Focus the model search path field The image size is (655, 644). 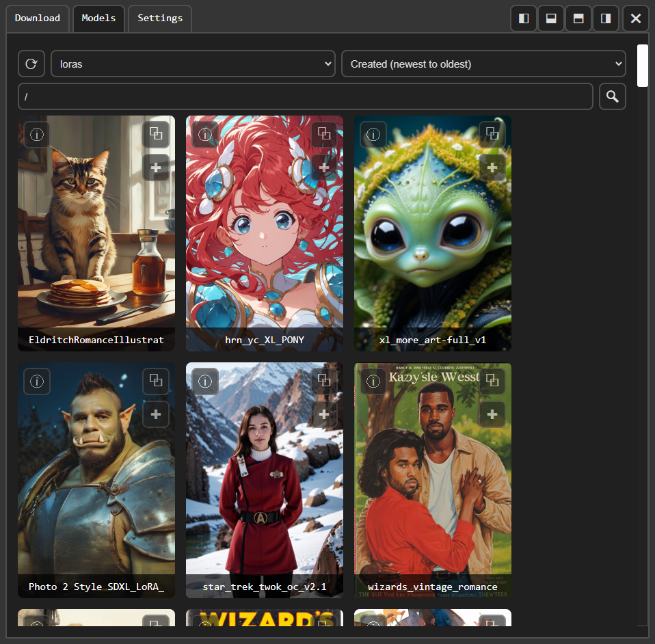pos(305,96)
